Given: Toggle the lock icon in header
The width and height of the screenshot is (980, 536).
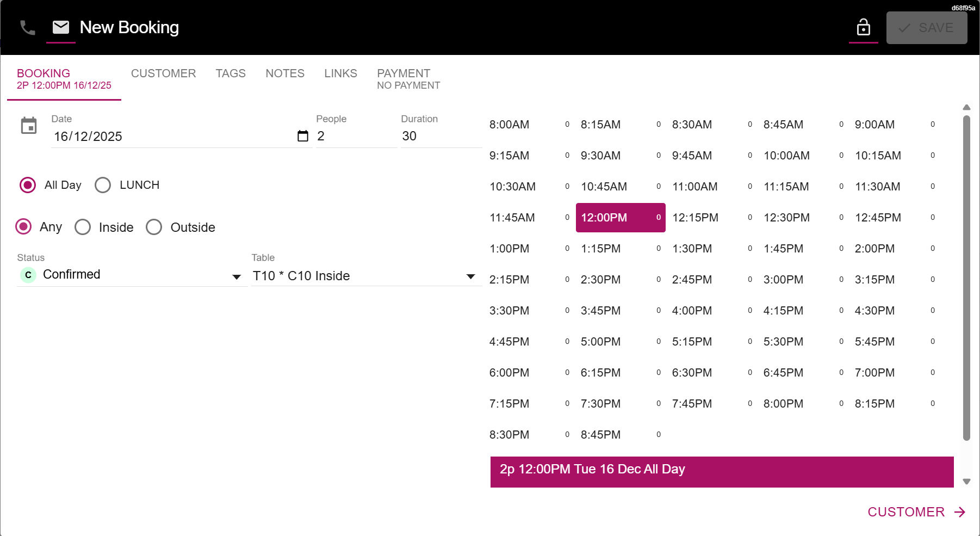Looking at the screenshot, I should pyautogui.click(x=863, y=27).
